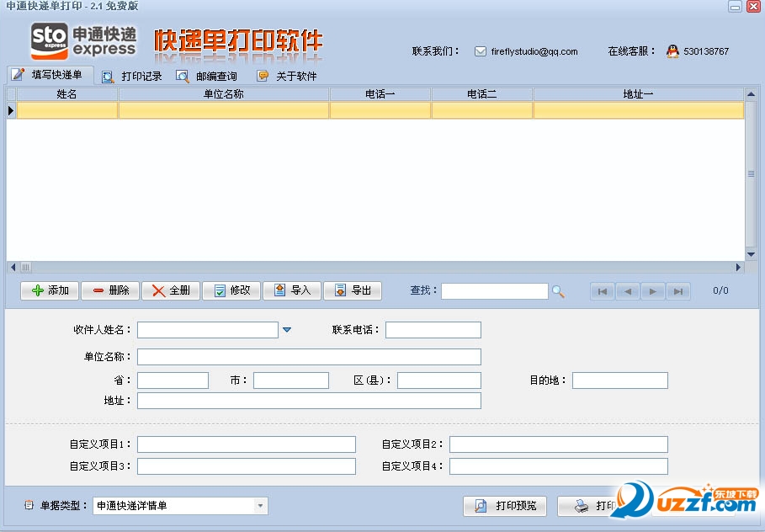Viewport: 765px width, 532px height.
Task: Click the 打印预览 button
Action: pyautogui.click(x=505, y=506)
